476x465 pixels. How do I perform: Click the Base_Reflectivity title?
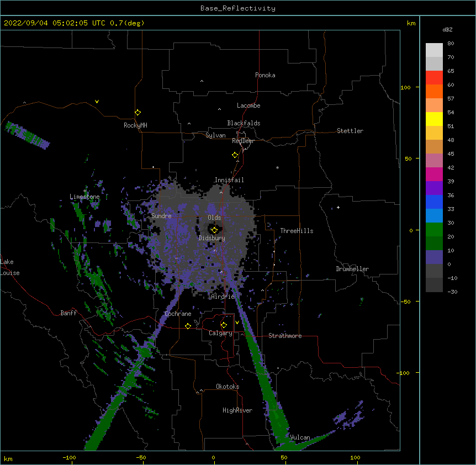click(x=238, y=8)
